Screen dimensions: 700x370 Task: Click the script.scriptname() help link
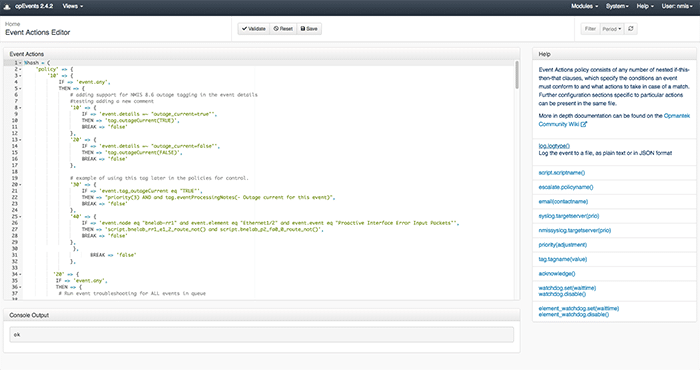(x=562, y=173)
